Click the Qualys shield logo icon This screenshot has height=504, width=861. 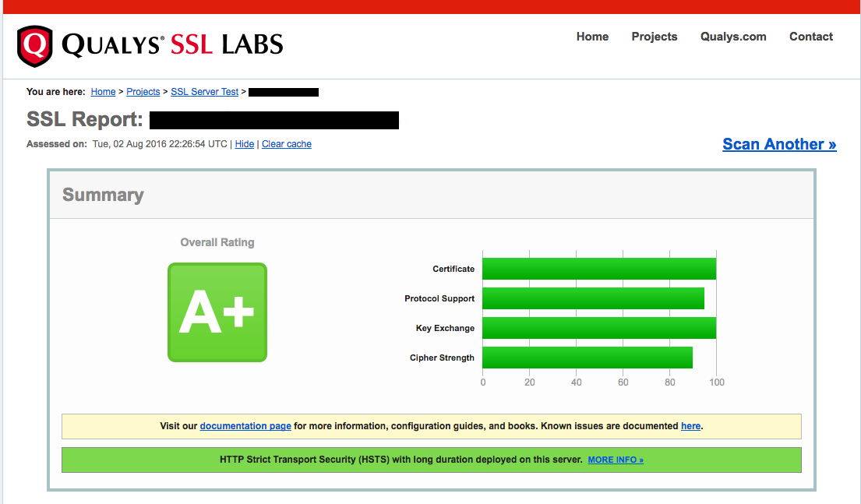(34, 46)
